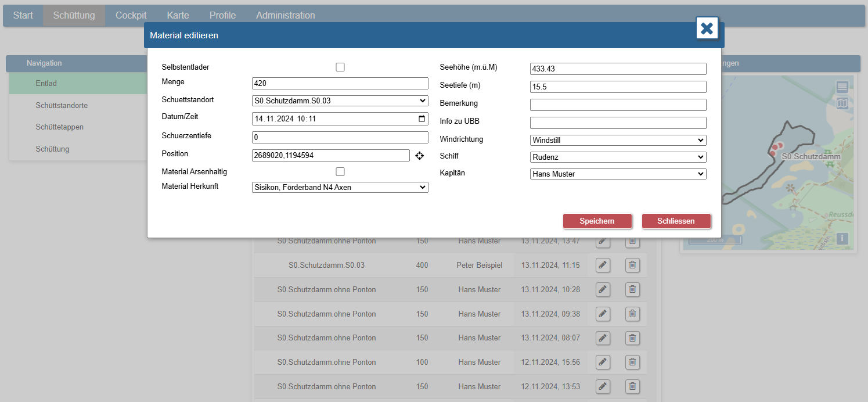
Task: Open the Profile tab
Action: pos(222,15)
